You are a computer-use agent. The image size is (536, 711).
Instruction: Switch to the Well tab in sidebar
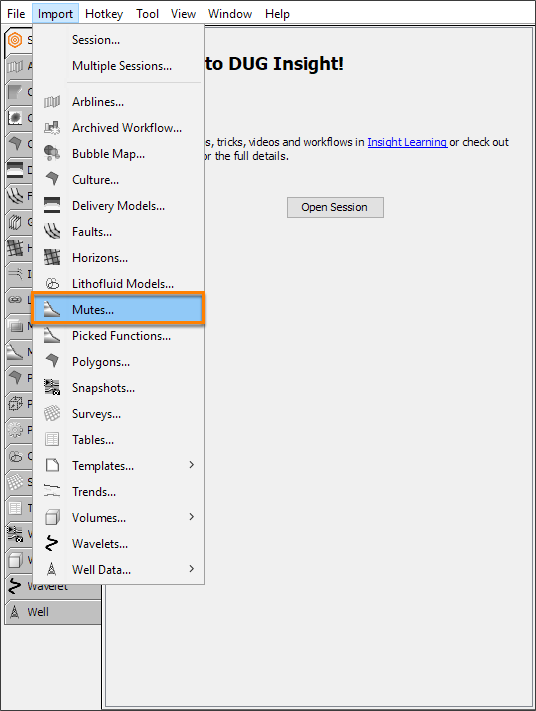coord(53,612)
